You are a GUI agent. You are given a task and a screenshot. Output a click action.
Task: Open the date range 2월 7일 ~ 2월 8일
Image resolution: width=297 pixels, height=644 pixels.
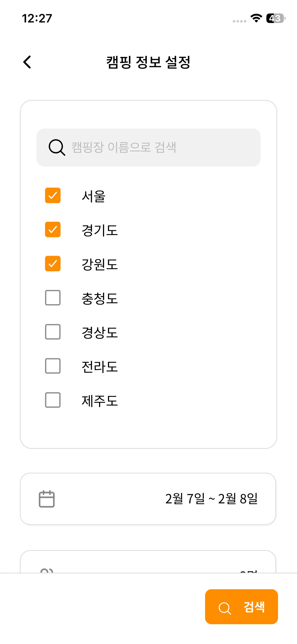(211, 499)
